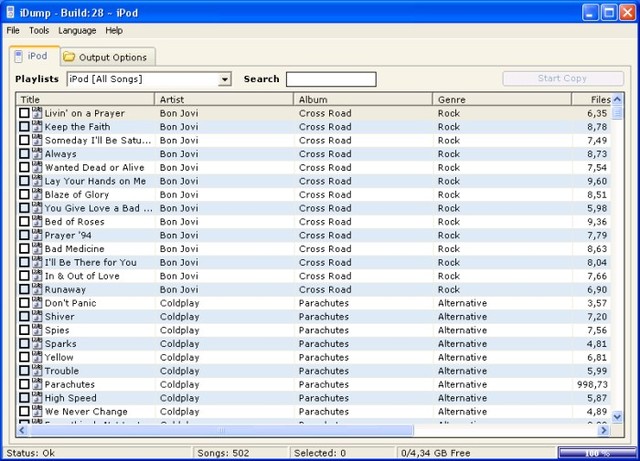This screenshot has height=461, width=640.
Task: Click the horizontal scrollbar thumb
Action: 221,430
